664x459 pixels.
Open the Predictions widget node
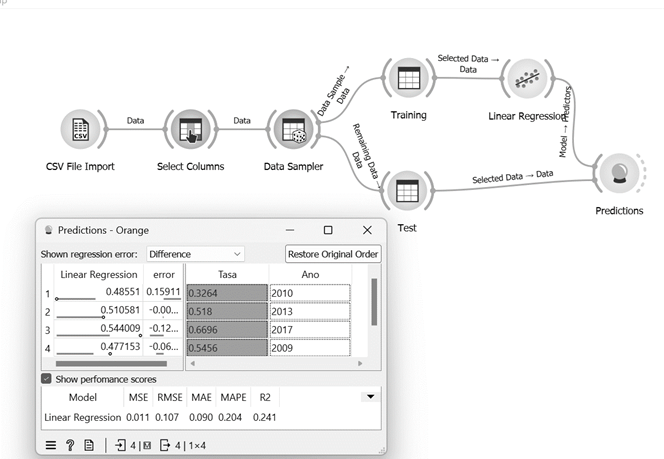(620, 172)
